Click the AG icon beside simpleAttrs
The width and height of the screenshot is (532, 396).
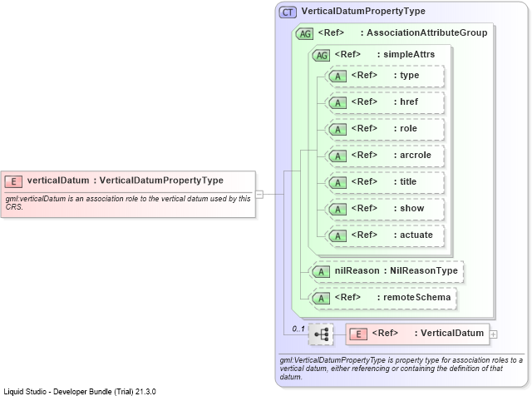321,56
